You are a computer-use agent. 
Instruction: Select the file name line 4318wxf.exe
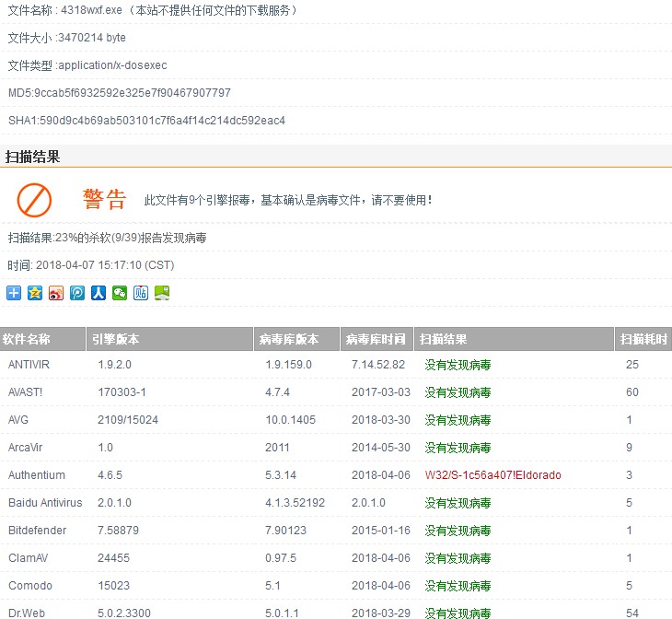pos(153,10)
